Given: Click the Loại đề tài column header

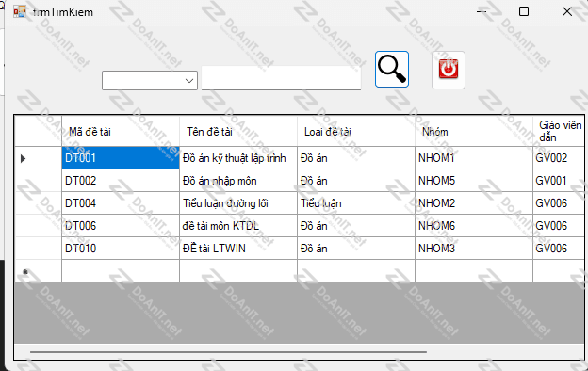Looking at the screenshot, I should tap(356, 132).
